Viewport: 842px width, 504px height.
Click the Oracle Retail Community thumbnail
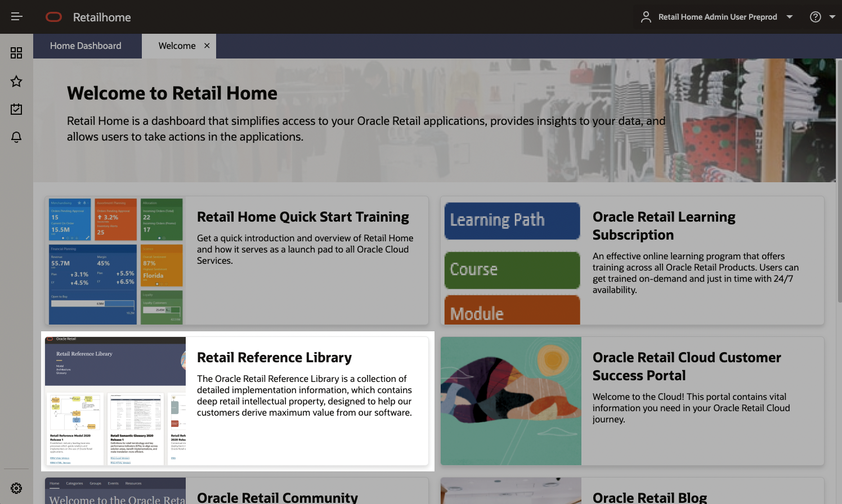pos(115,491)
